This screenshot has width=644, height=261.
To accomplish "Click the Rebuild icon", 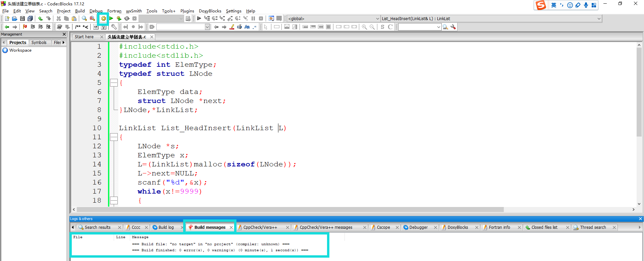I will pos(127,18).
